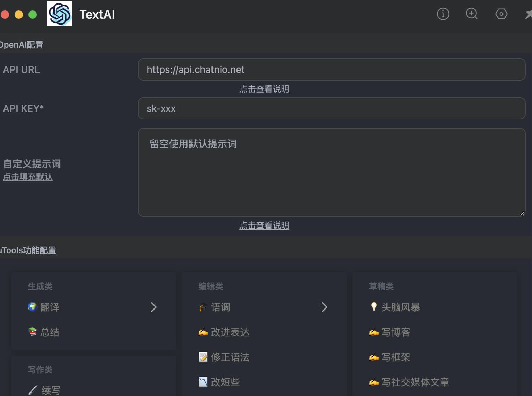Click 点击查看说明 link below prompt textarea

click(264, 225)
